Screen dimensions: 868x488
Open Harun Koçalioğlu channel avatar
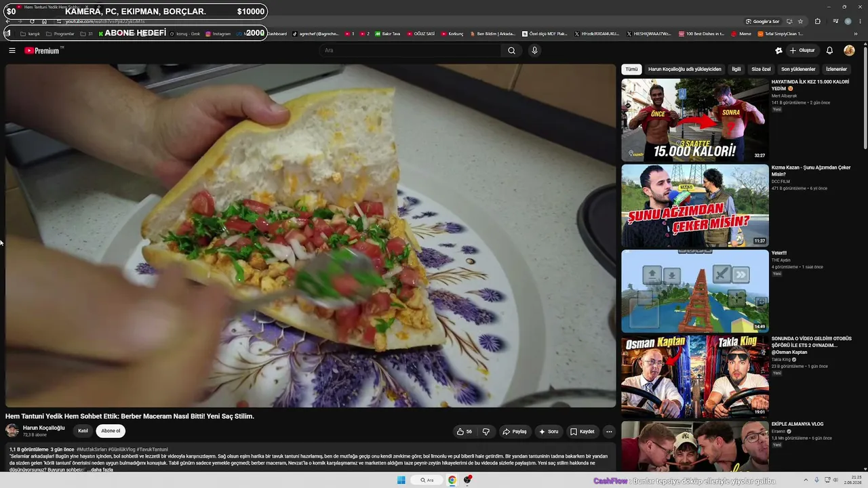12,430
